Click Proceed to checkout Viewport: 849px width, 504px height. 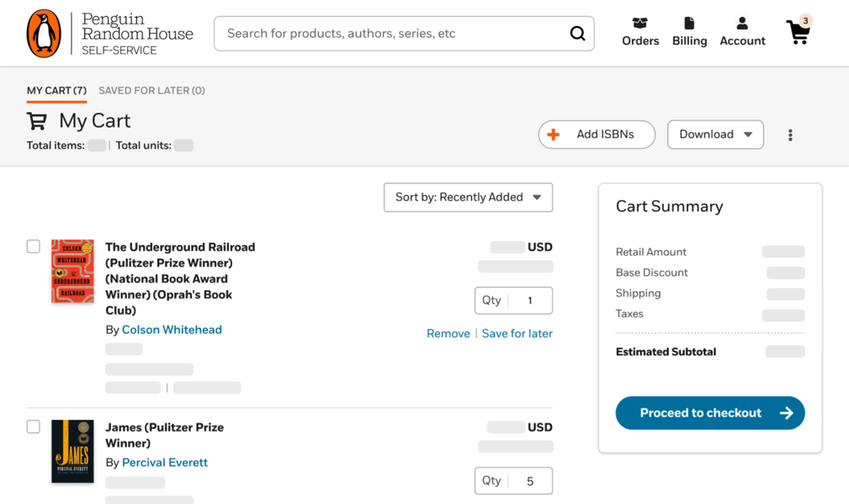click(710, 413)
